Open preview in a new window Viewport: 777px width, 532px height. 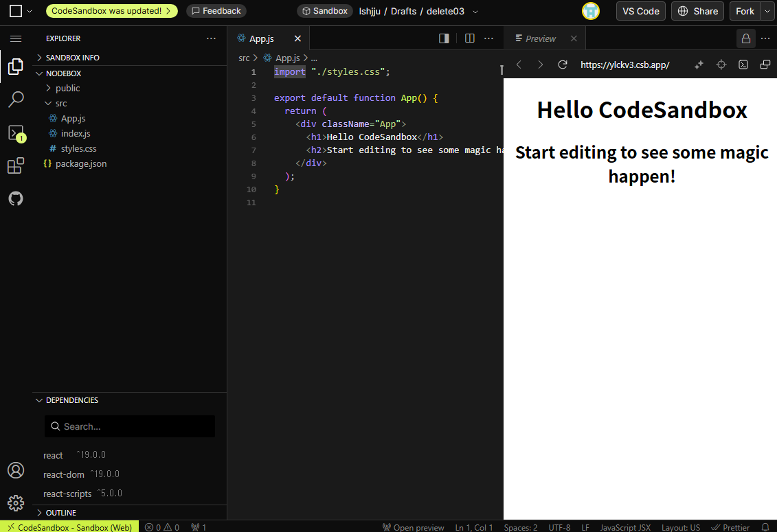coord(765,65)
